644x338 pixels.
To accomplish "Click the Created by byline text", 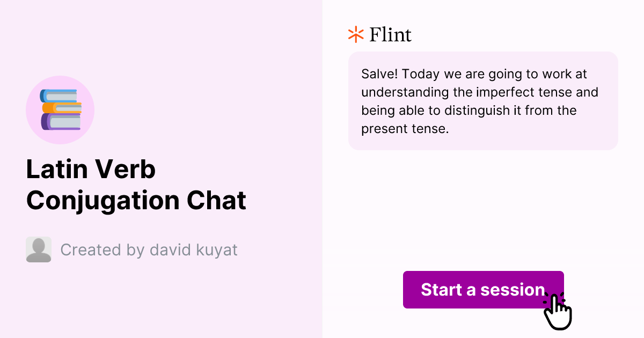I will click(149, 249).
